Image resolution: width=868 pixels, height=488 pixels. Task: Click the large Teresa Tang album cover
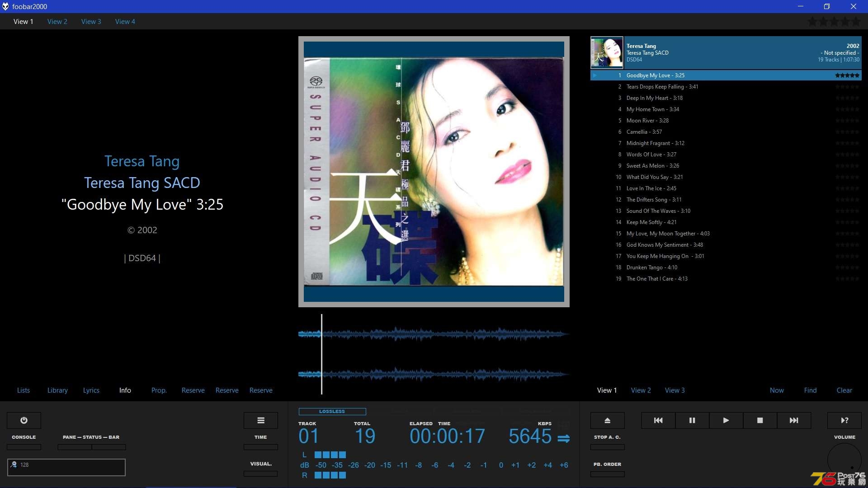[434, 172]
